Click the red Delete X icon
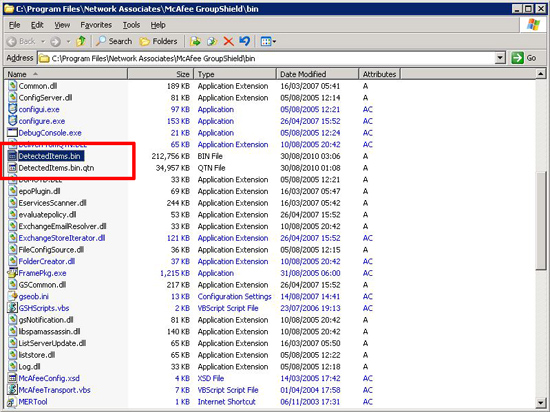550x412 pixels. [229, 41]
